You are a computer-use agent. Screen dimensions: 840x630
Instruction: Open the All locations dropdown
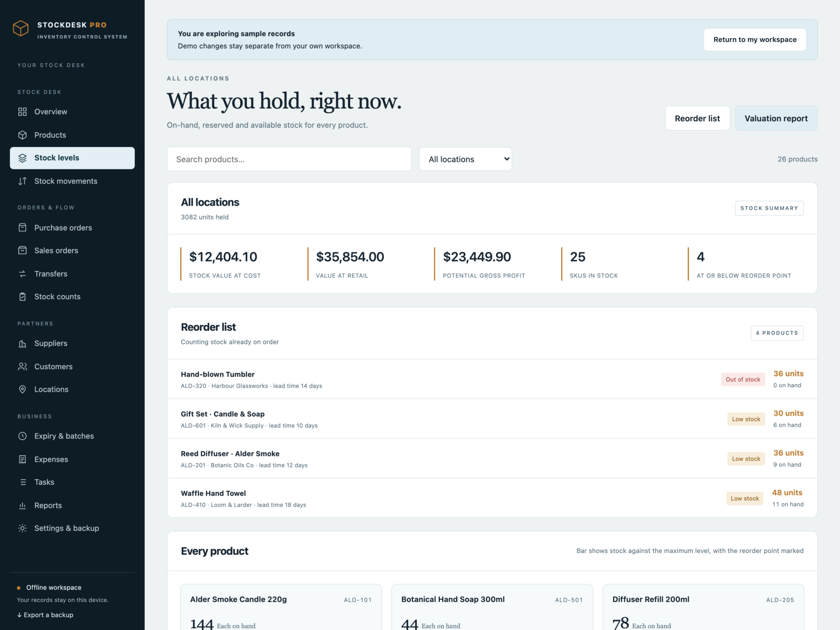coord(465,159)
